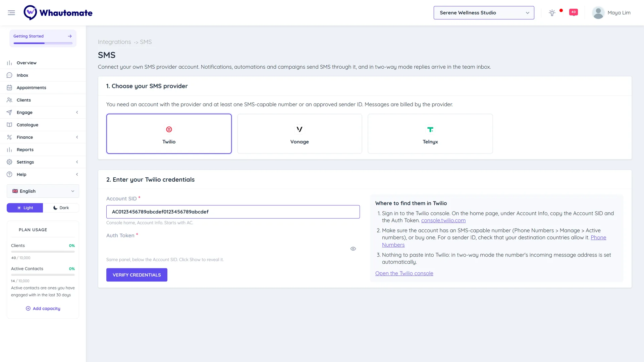
Task: Toggle the hamburger sidebar menu
Action: [x=11, y=13]
